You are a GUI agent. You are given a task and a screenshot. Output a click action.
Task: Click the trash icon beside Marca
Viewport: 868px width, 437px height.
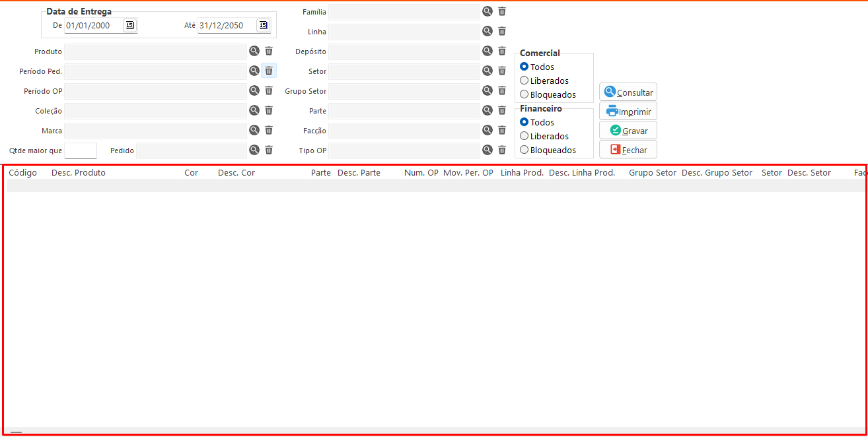pos(269,130)
